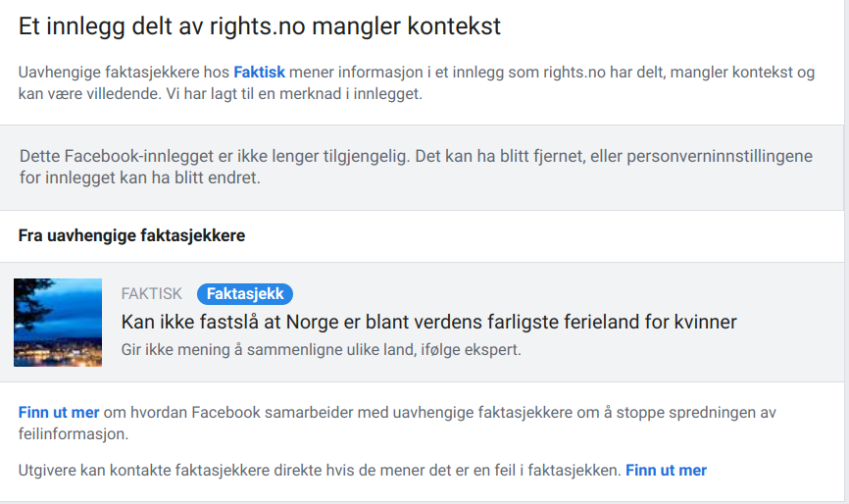Image resolution: width=849 pixels, height=504 pixels.
Task: Click 'Finn ut mer' after 'feil i faktasjekken'
Action: [666, 471]
